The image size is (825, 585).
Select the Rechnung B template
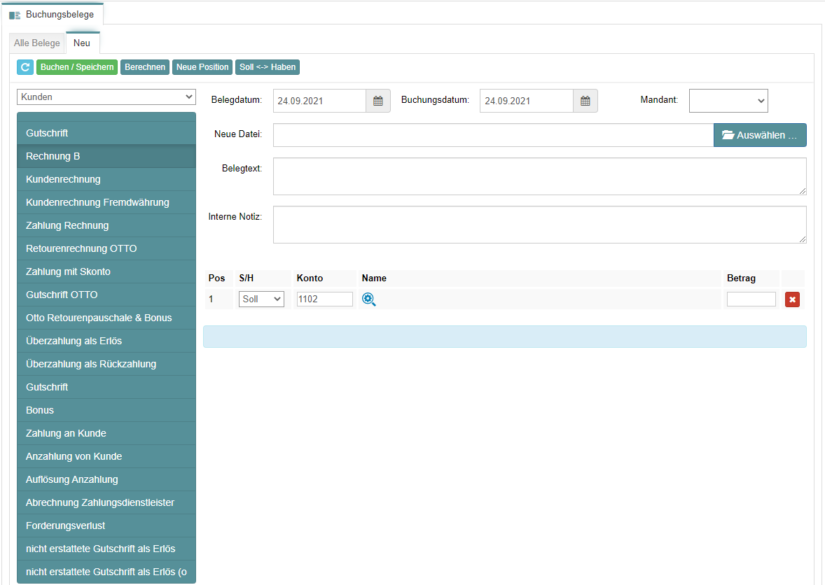pos(106,156)
